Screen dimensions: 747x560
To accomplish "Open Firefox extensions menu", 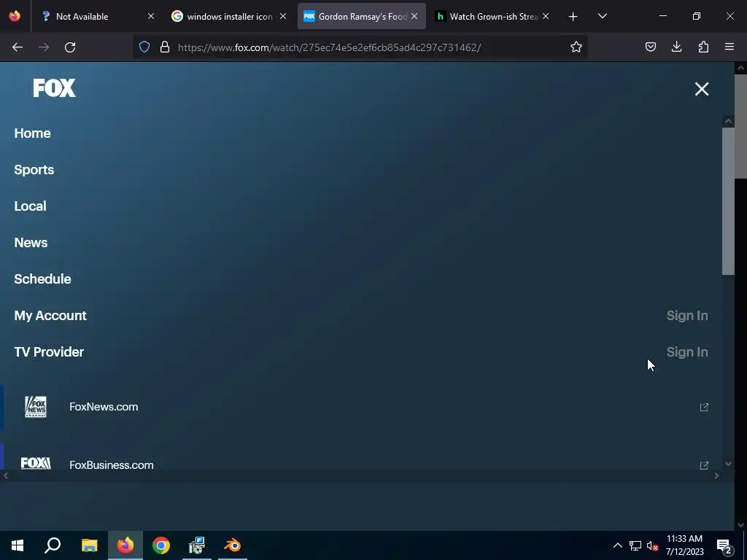I will 703,47.
